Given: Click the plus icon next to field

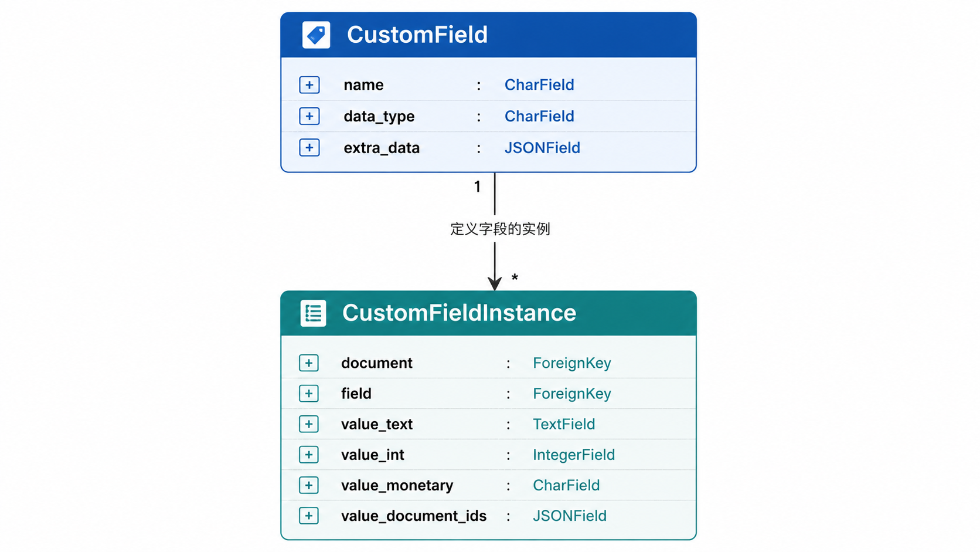Looking at the screenshot, I should coord(309,394).
